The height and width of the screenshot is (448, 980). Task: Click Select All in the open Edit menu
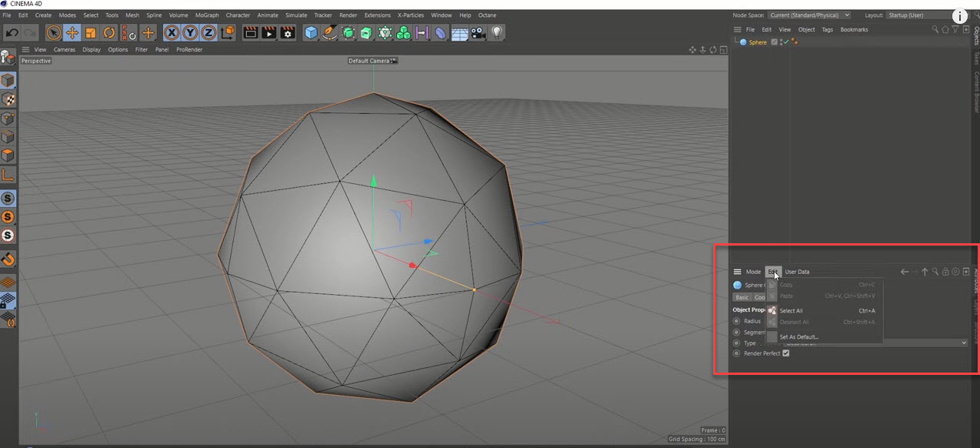tap(792, 310)
